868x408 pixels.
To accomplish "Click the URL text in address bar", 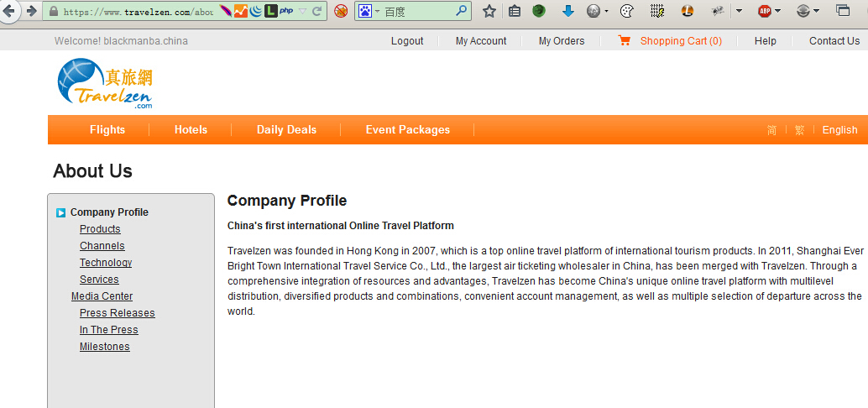I will coord(139,11).
